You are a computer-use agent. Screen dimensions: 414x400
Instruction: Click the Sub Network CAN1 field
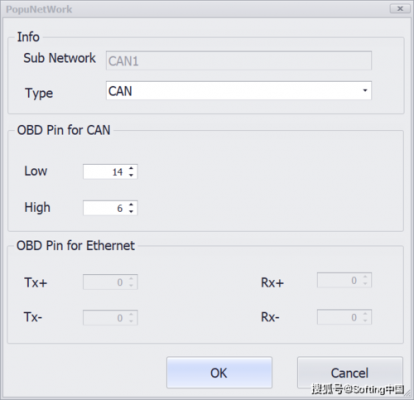[239, 61]
